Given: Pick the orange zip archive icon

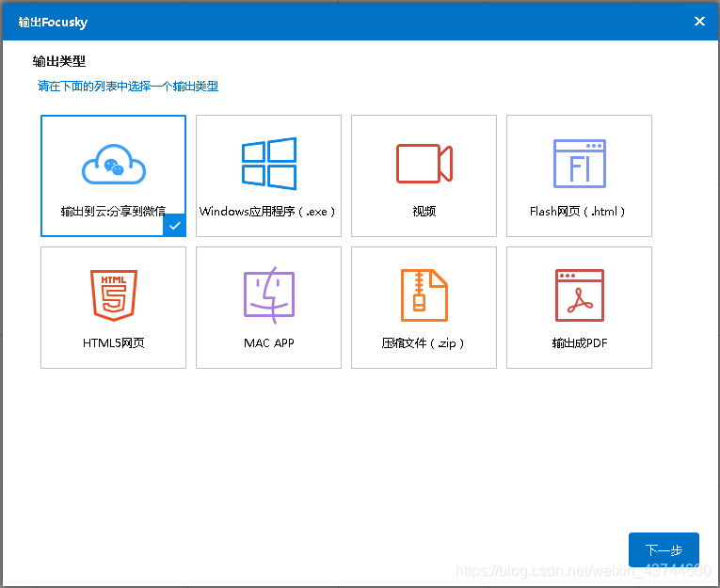Looking at the screenshot, I should point(424,295).
